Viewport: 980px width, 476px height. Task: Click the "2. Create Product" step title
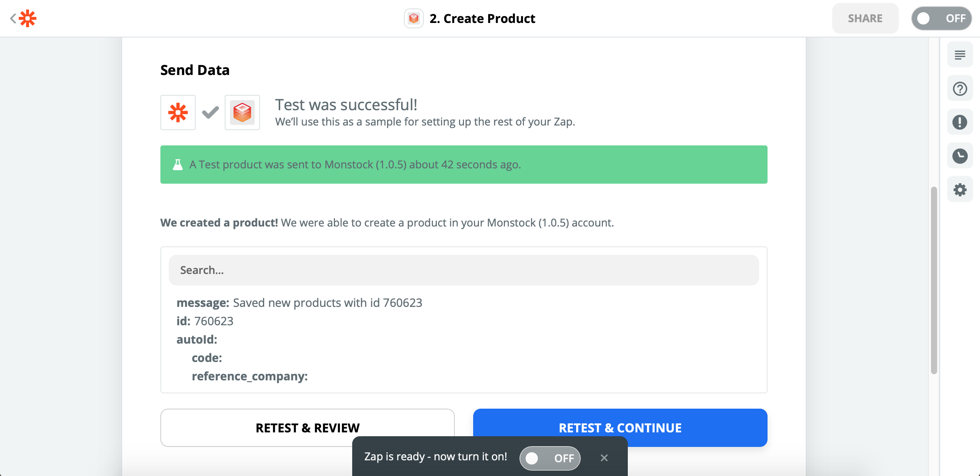[482, 18]
